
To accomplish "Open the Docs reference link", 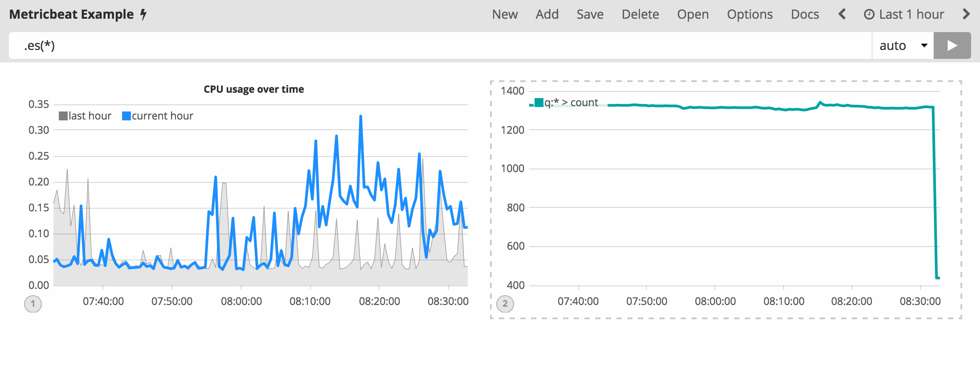I will tap(804, 14).
